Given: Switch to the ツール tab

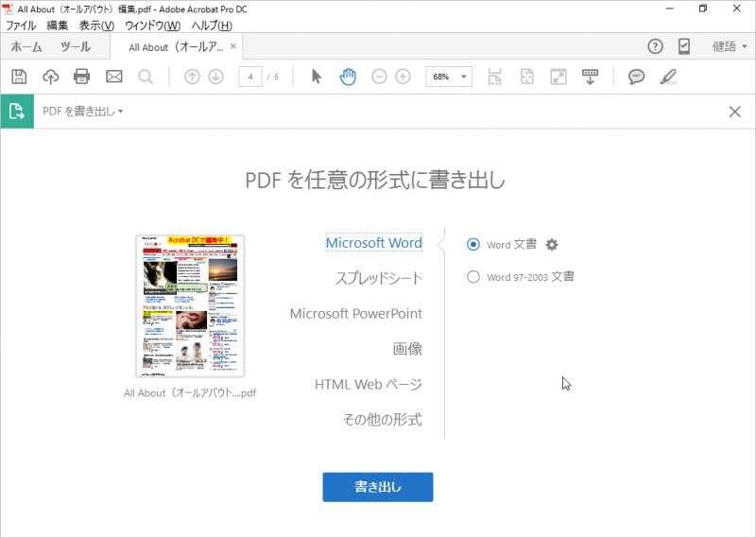Looking at the screenshot, I should coord(76,47).
